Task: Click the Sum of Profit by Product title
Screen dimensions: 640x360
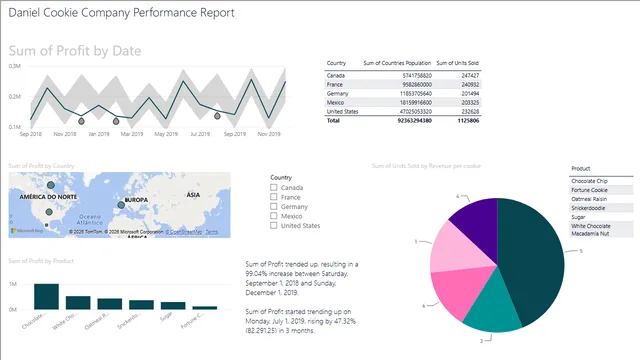Action: (41, 261)
